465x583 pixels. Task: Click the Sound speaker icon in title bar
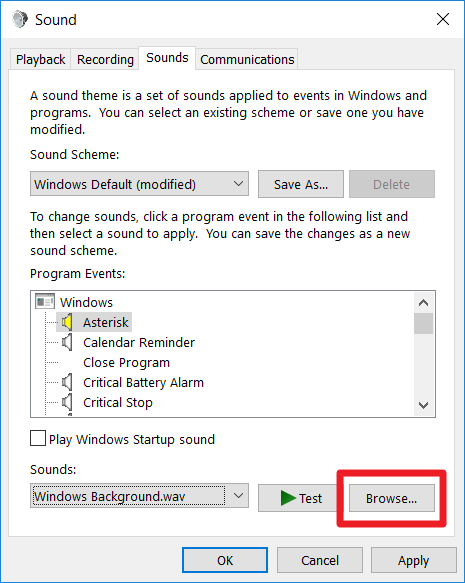[x=20, y=19]
